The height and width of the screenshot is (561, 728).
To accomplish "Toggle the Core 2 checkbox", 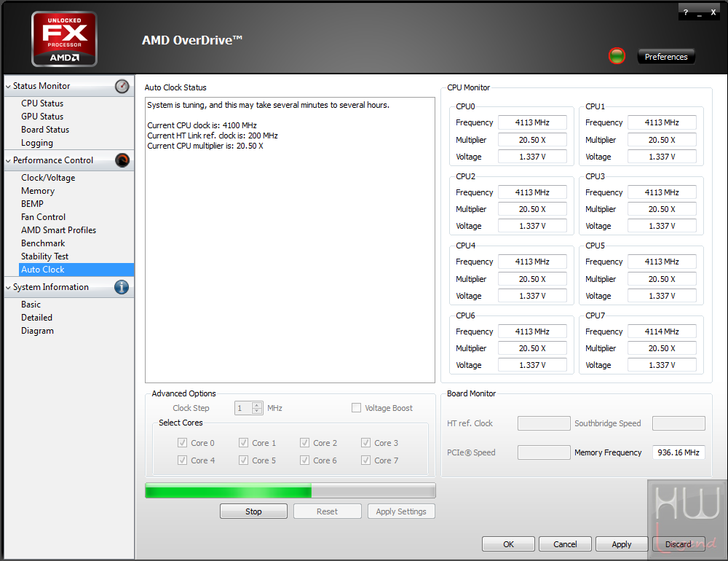I will (x=304, y=442).
